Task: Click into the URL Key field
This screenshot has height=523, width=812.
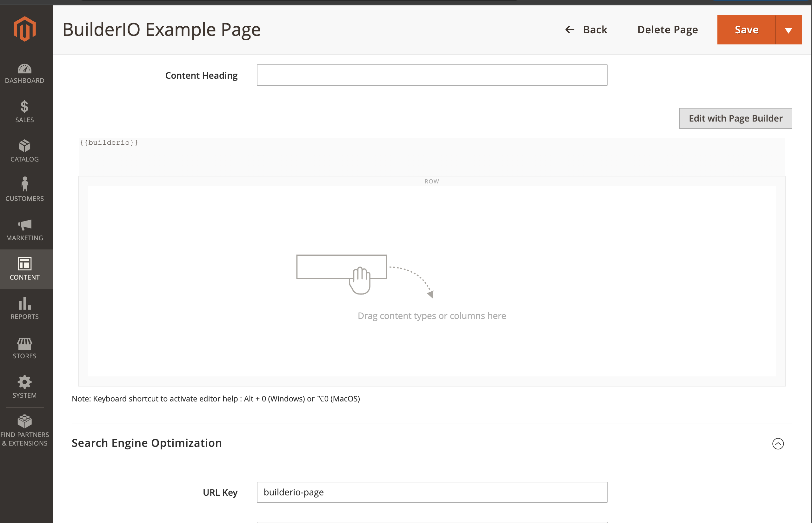Action: 432,492
